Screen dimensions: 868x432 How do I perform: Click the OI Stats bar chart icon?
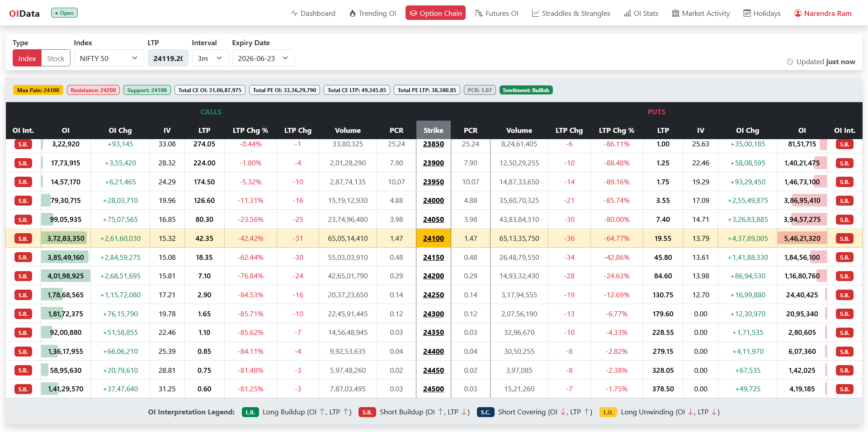click(627, 13)
